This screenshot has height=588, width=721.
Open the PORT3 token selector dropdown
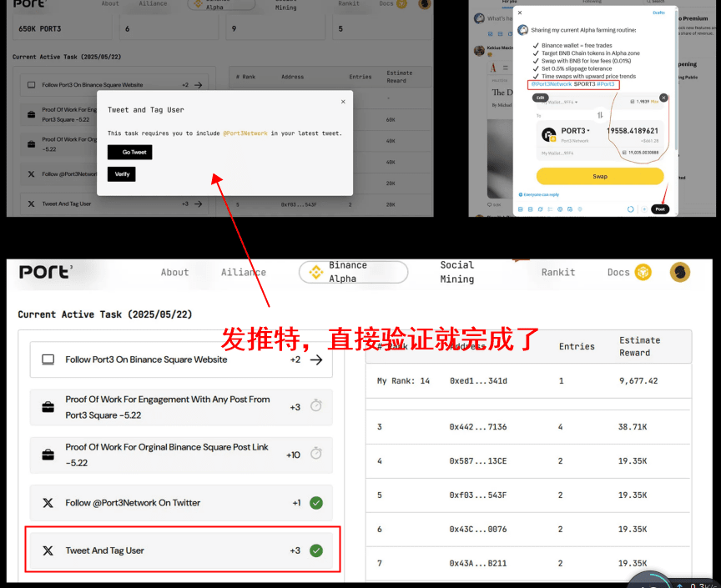click(575, 131)
